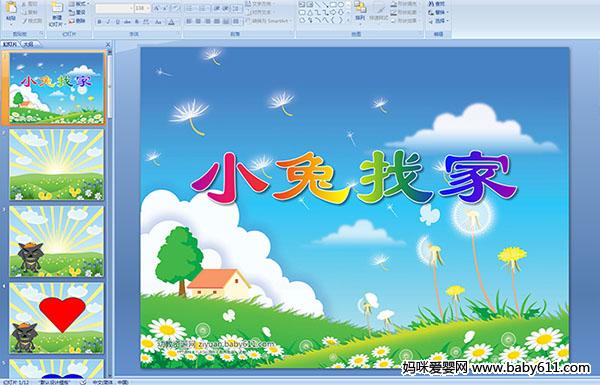This screenshot has height=385, width=600.
Task: Click the Paste clipboard icon
Action: tap(11, 11)
